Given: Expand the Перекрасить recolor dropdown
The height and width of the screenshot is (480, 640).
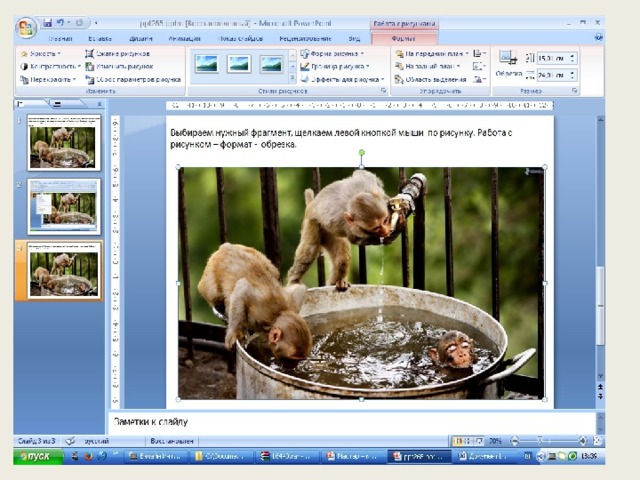Looking at the screenshot, I should (x=48, y=79).
